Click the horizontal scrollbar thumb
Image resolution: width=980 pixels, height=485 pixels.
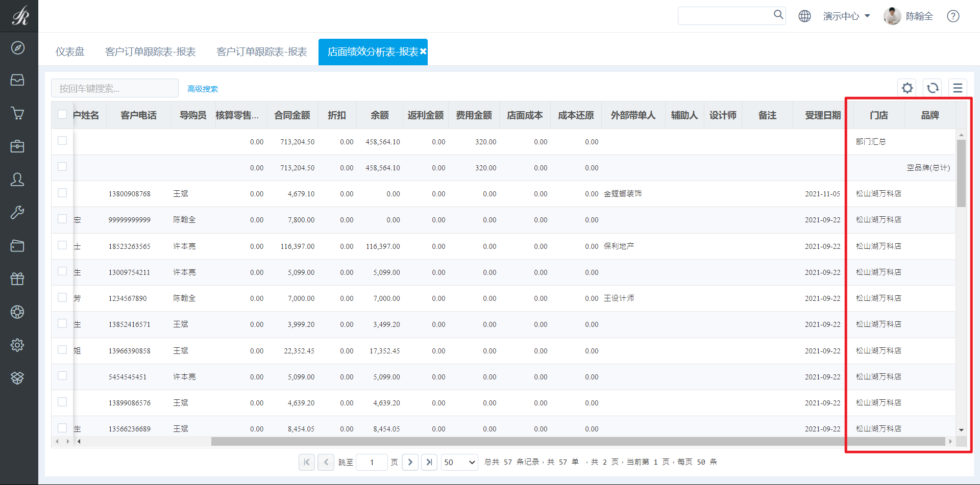[x=578, y=441]
